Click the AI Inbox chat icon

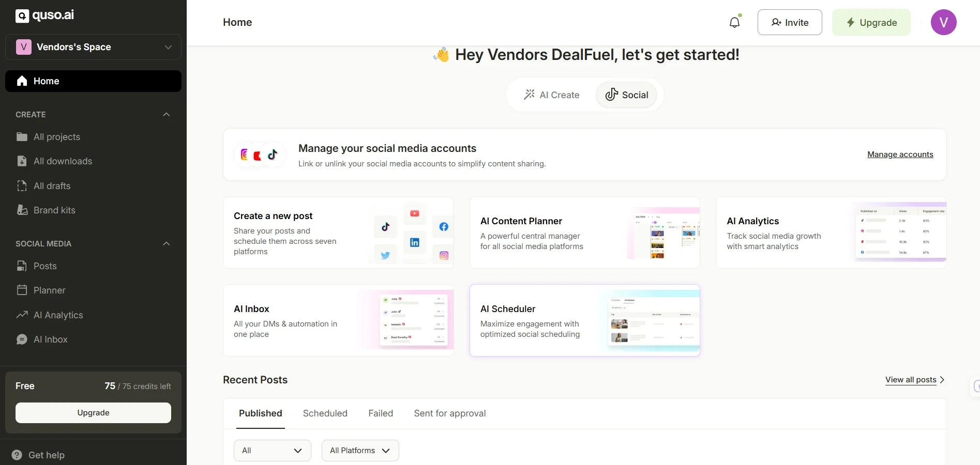pyautogui.click(x=22, y=339)
